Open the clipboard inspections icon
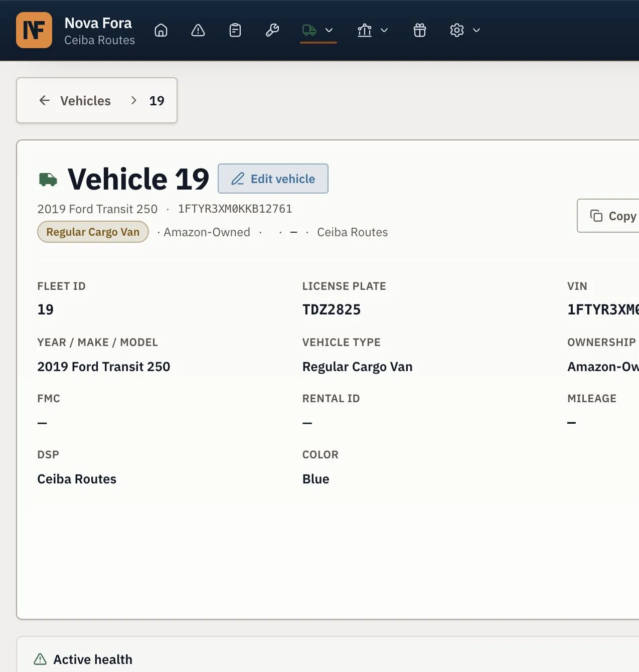Image resolution: width=639 pixels, height=672 pixels. point(235,30)
